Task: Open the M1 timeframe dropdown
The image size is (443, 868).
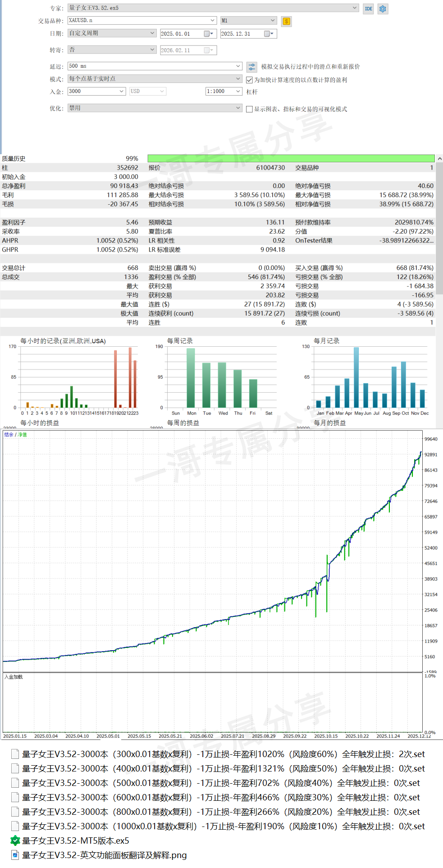Action: click(x=272, y=20)
